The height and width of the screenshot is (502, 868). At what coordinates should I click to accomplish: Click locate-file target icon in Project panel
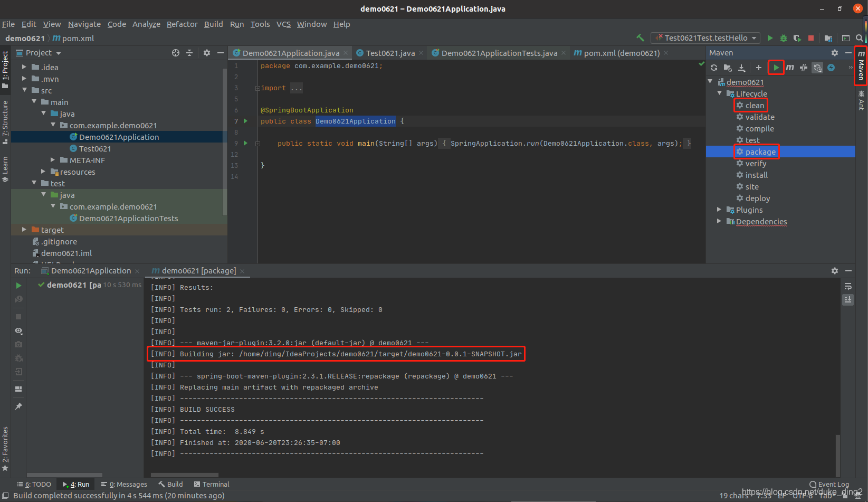click(x=176, y=53)
